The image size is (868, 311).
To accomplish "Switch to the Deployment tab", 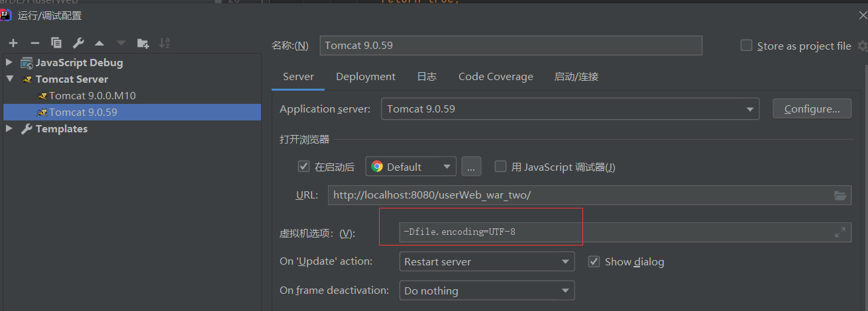I will [366, 77].
